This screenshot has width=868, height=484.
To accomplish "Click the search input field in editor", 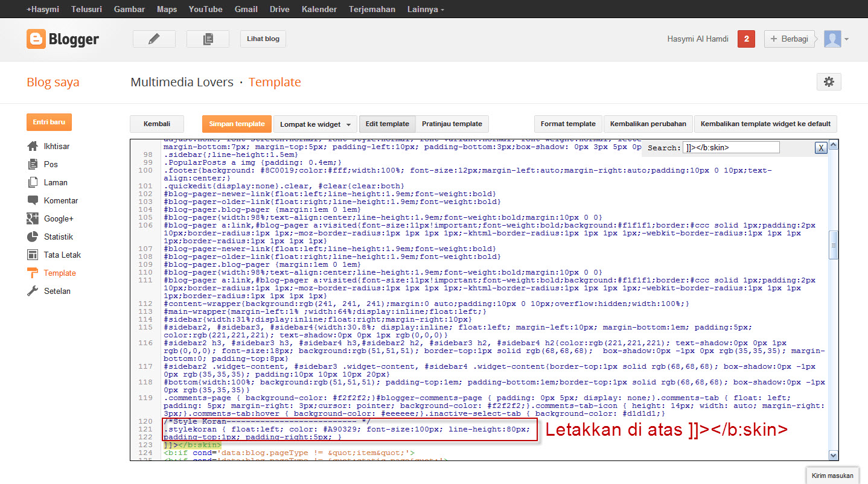I will 731,147.
